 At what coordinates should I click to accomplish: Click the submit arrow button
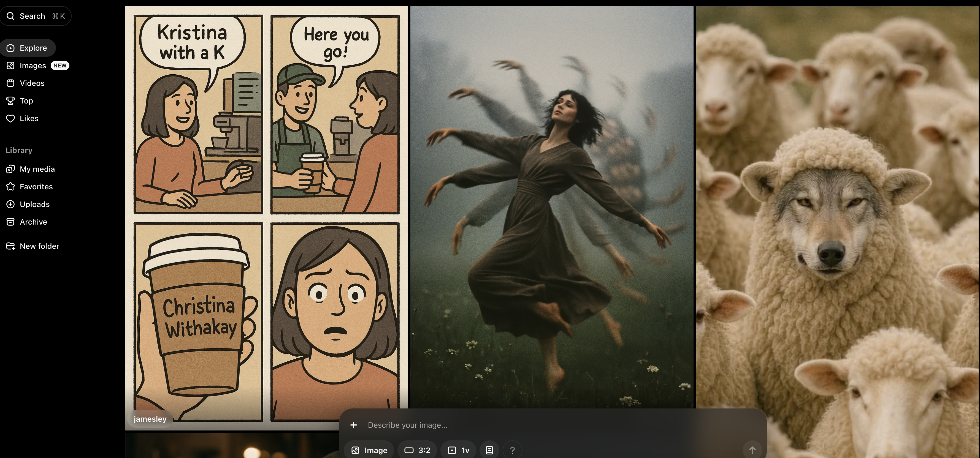(x=752, y=450)
